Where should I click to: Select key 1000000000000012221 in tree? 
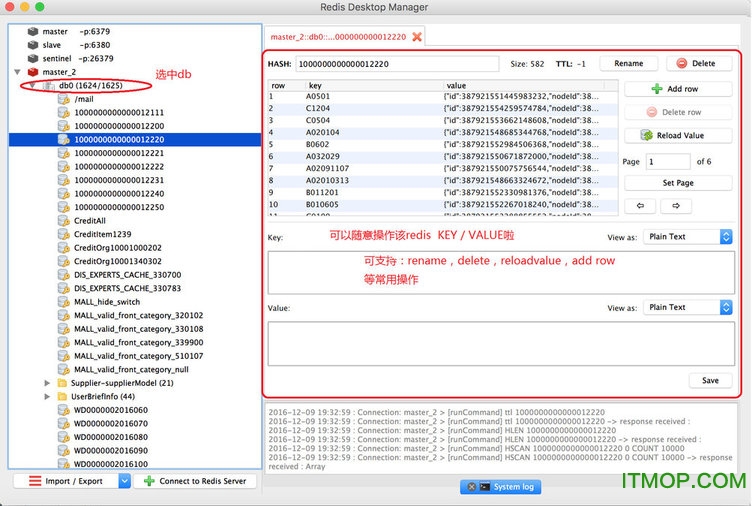pyautogui.click(x=119, y=153)
